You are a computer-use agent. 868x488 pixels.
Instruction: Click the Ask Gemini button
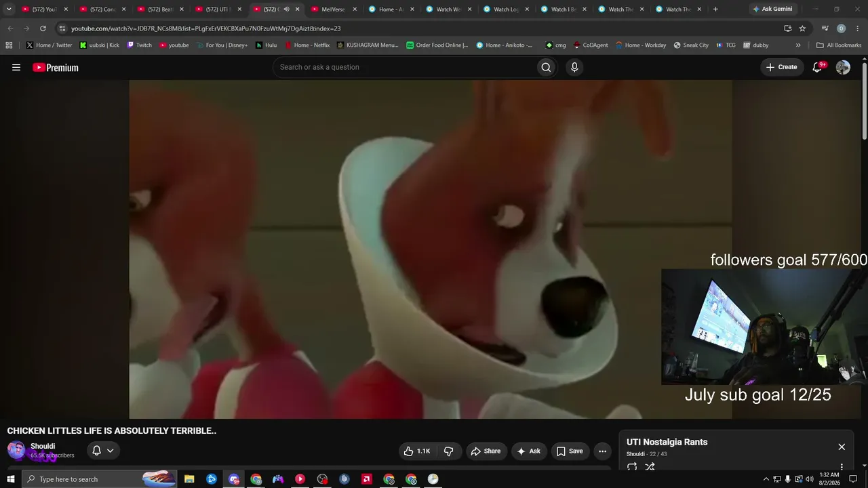(x=772, y=9)
